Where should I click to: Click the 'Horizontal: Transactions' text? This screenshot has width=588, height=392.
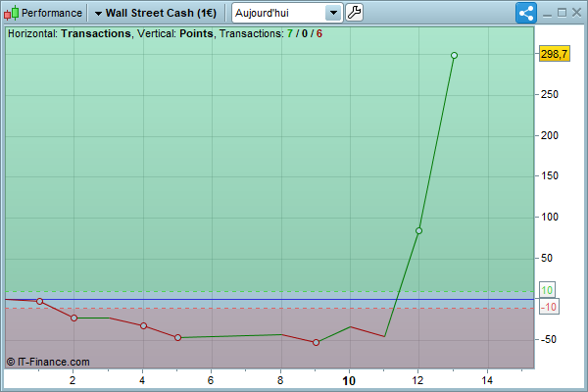pos(70,33)
